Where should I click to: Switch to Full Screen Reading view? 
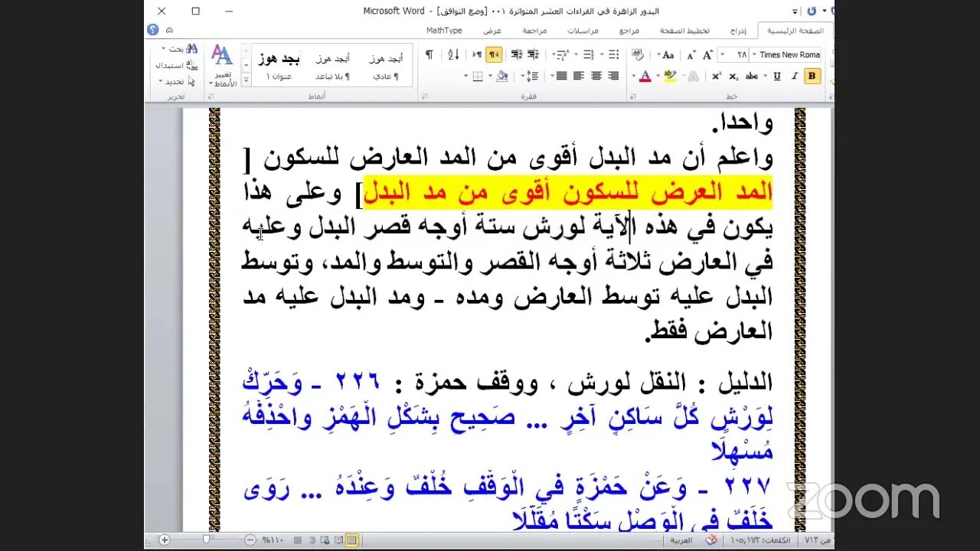338,540
